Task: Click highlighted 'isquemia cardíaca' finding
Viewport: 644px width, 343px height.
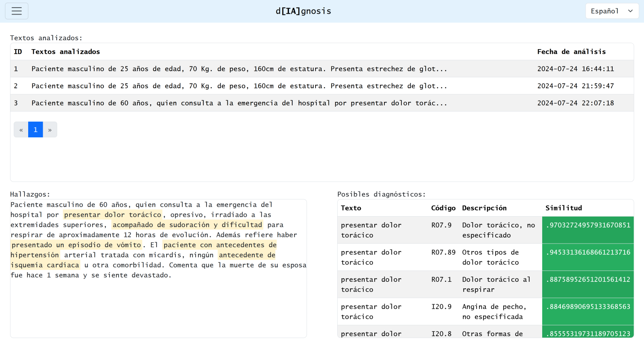Action: [x=45, y=265]
